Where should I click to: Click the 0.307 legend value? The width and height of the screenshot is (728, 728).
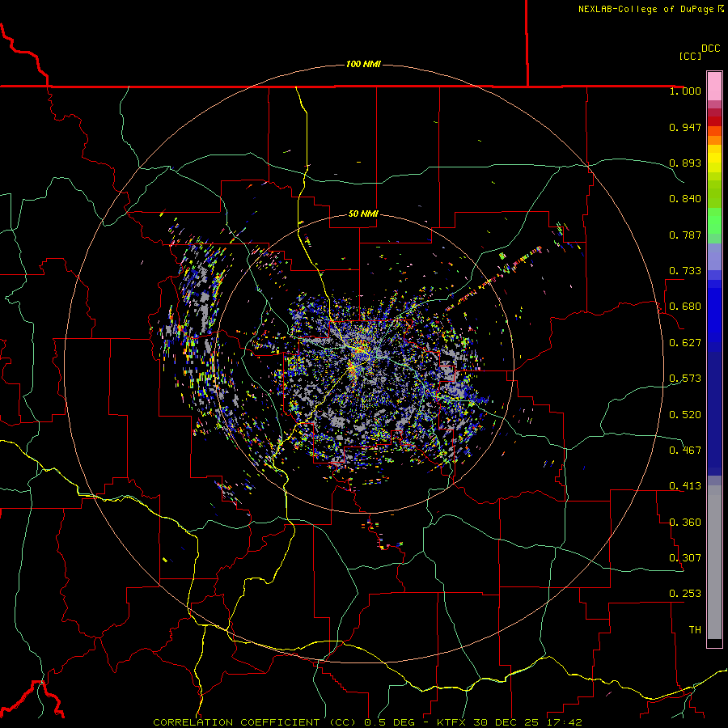click(x=685, y=558)
